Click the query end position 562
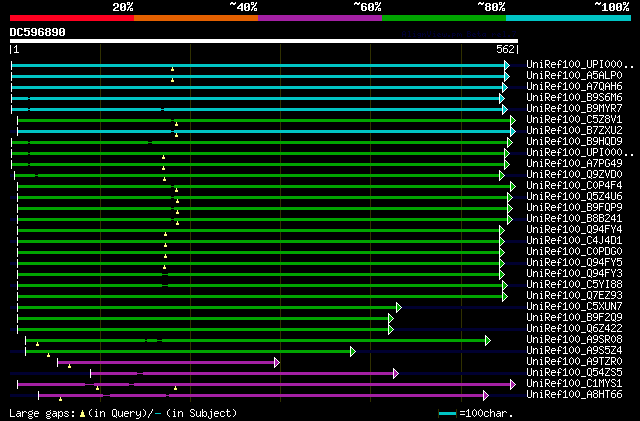Viewport: 640px width, 421px height. coord(505,49)
